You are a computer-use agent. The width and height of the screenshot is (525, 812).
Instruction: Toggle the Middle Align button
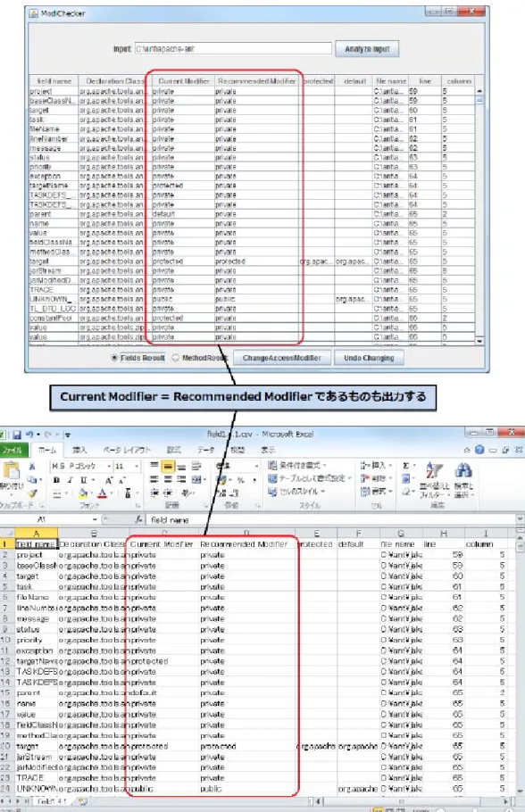pyautogui.click(x=168, y=467)
